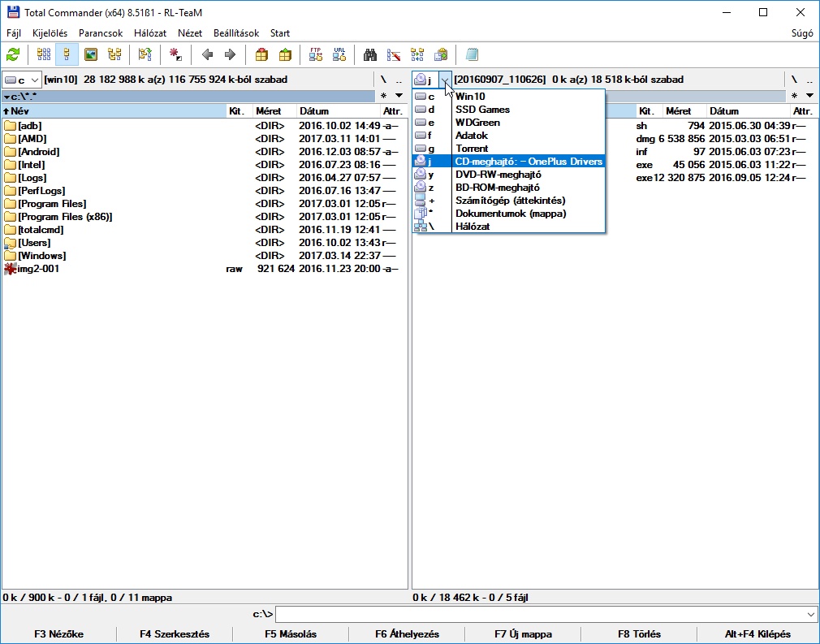This screenshot has height=644, width=820.
Task: Sort left panel by Név column
Action: pyautogui.click(x=114, y=111)
